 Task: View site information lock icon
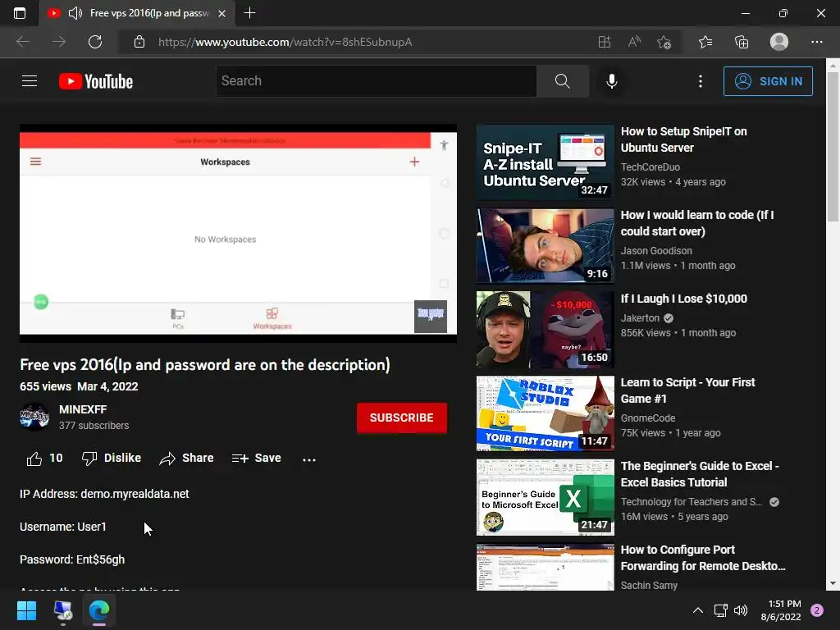tap(139, 42)
